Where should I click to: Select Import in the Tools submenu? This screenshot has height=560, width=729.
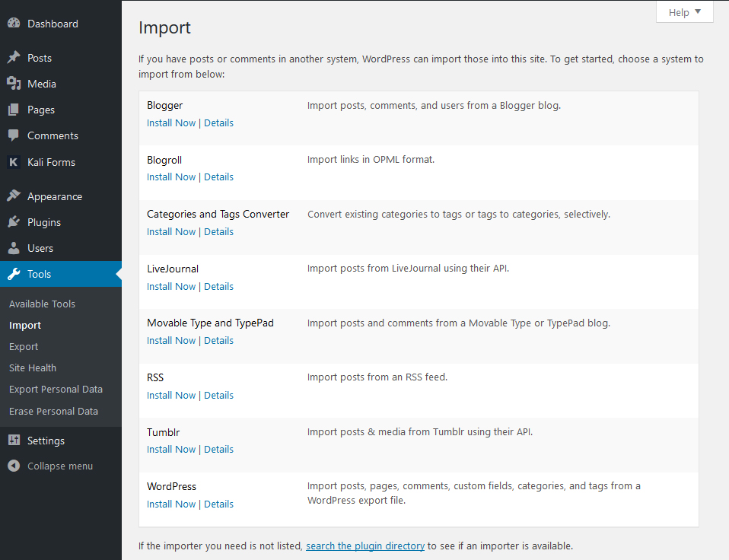click(25, 326)
